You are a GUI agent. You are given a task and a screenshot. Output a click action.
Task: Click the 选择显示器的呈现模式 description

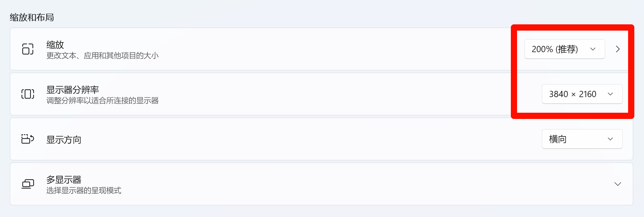tap(84, 190)
